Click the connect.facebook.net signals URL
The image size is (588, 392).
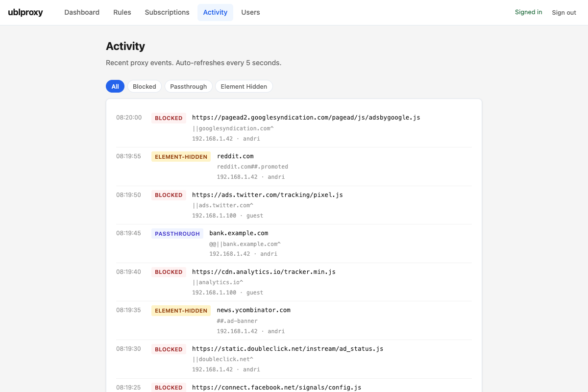pos(276,387)
